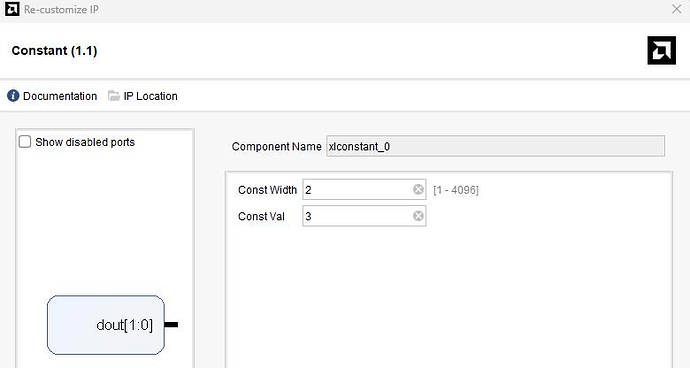Enable Show disabled ports checkbox

pyautogui.click(x=25, y=142)
